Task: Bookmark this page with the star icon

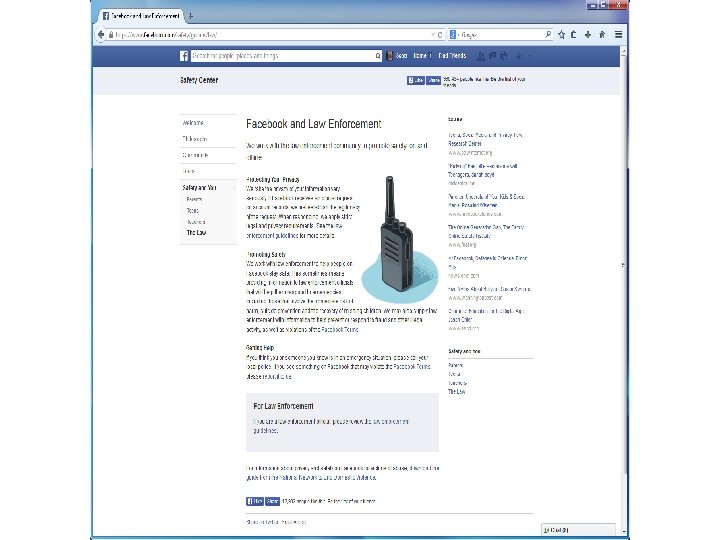Action: (561, 34)
